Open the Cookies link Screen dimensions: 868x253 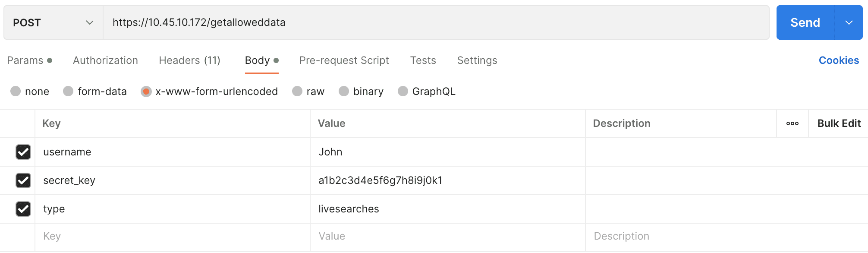coord(838,60)
